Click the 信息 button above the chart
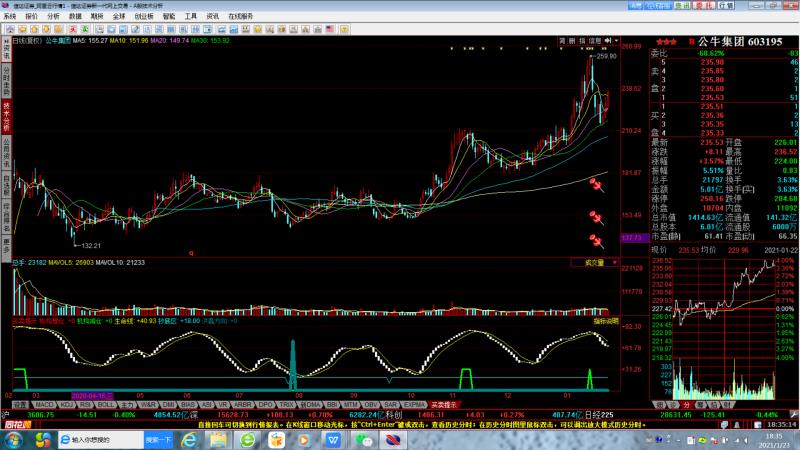800x450 pixels. [595, 40]
